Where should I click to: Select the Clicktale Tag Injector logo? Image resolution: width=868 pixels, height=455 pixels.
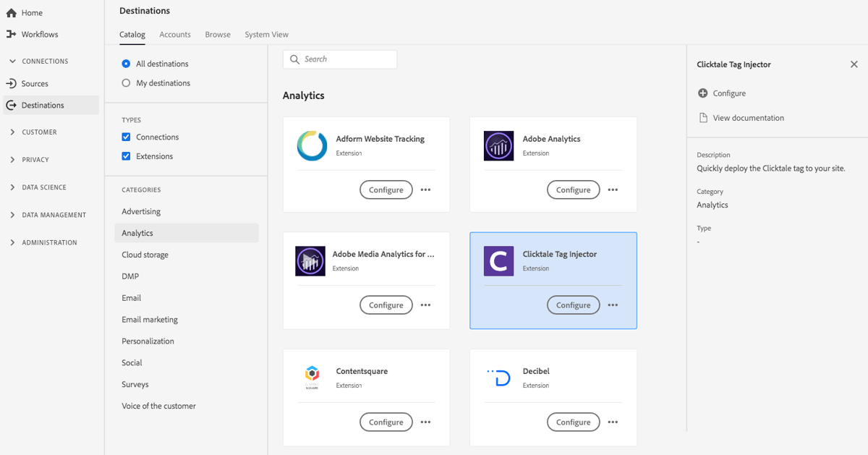[498, 261]
